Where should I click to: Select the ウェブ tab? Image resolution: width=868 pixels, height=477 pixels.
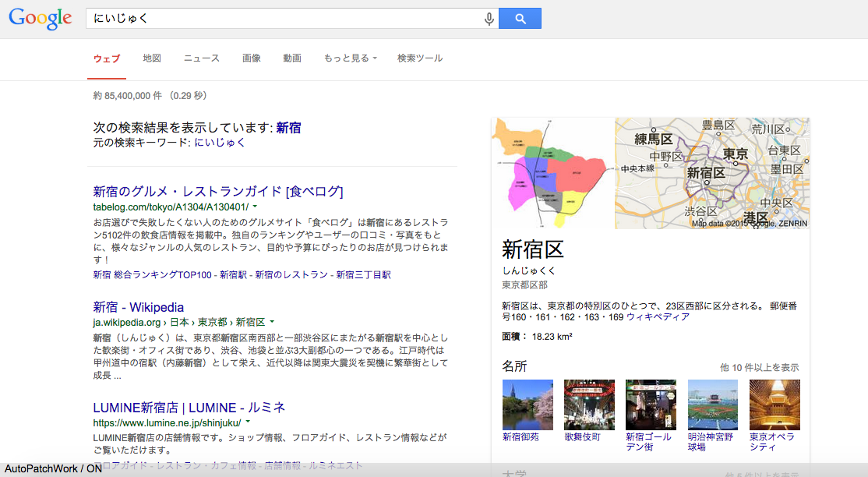click(x=106, y=58)
